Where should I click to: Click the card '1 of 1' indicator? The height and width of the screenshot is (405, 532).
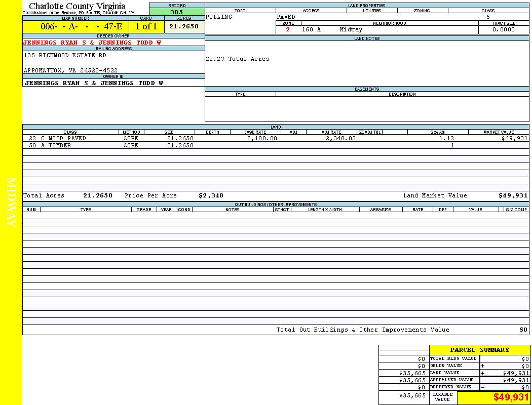[x=146, y=26]
